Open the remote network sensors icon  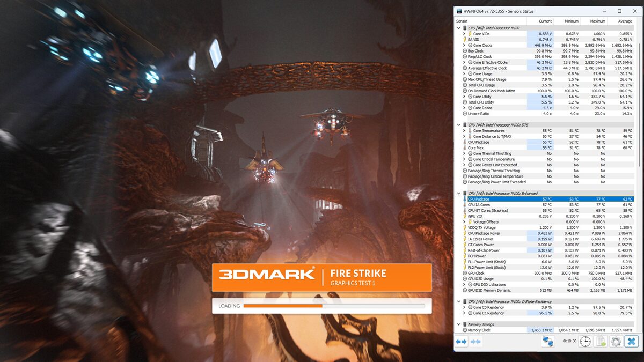tap(548, 341)
